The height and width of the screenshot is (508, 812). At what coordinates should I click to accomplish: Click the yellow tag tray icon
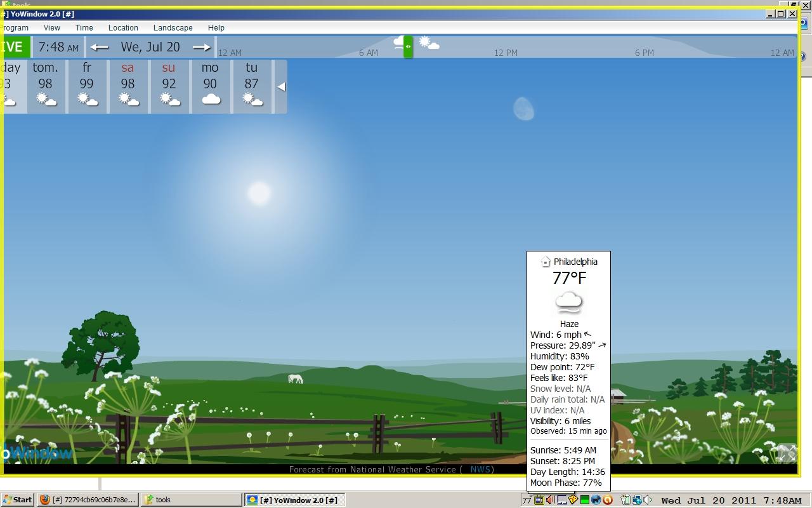click(573, 500)
